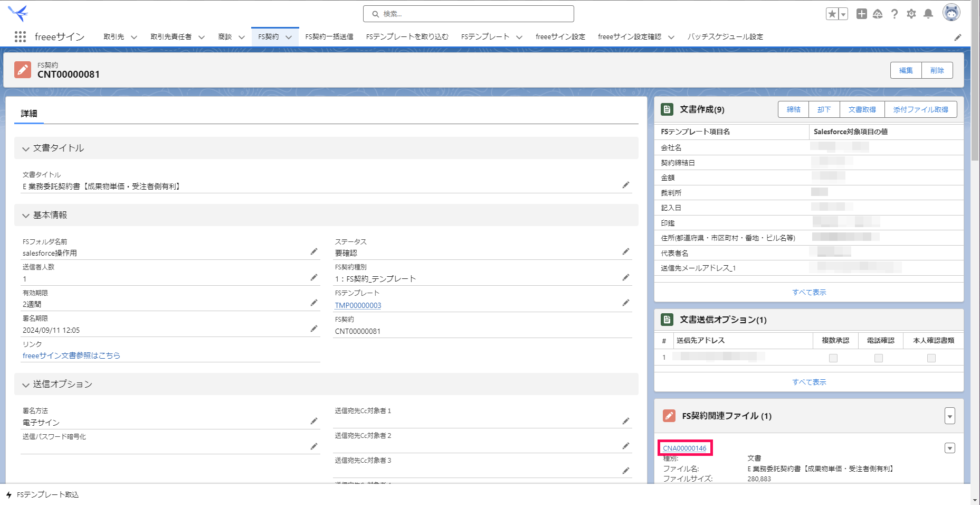This screenshot has height=505, width=980.
Task: Click the 文書送信オプション panel icon
Action: coord(667,320)
